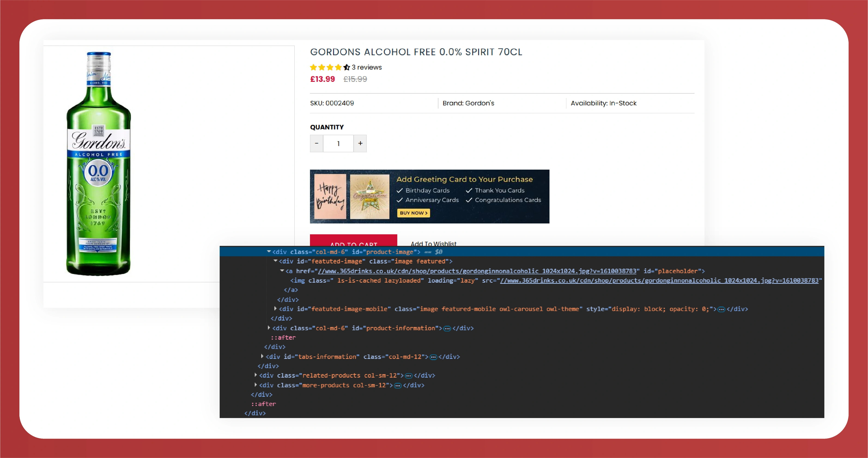The height and width of the screenshot is (458, 868).
Task: Click the style "display: block; opacity: 0;" attribute
Action: [x=649, y=309]
